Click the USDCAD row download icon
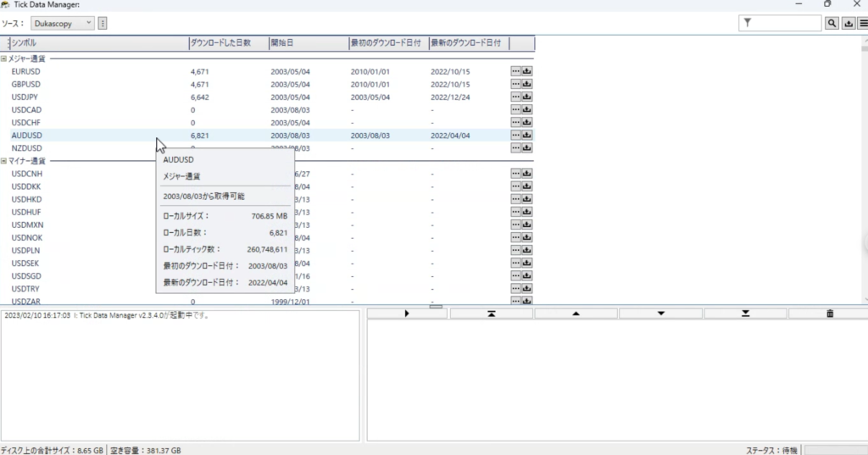868x455 pixels. click(527, 109)
